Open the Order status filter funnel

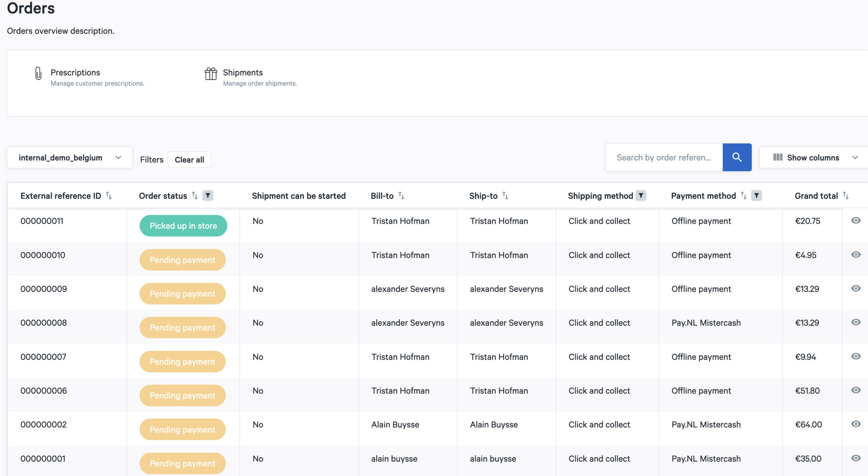tap(208, 195)
